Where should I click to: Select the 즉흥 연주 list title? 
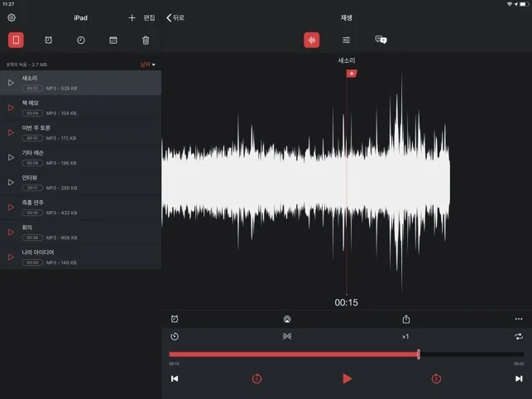32,202
